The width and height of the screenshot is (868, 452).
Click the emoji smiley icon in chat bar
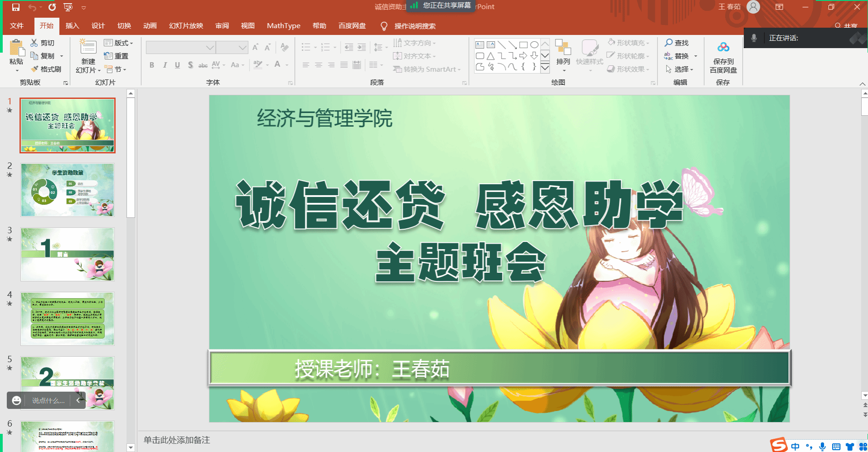point(16,400)
